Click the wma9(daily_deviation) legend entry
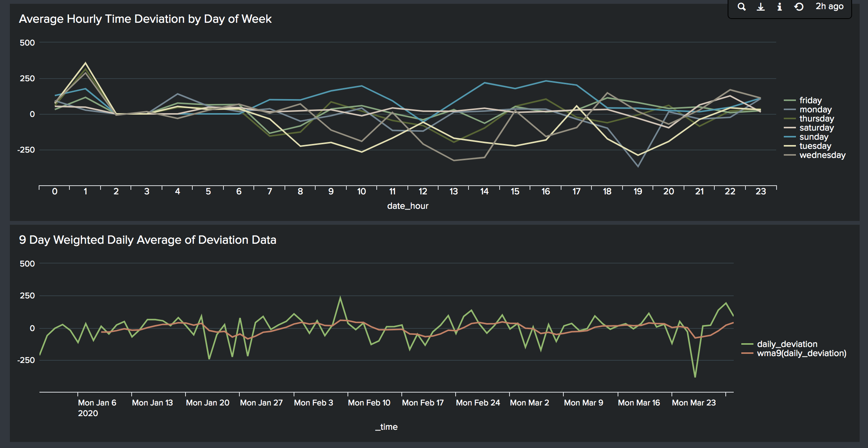Image resolution: width=868 pixels, height=448 pixels. click(x=800, y=353)
